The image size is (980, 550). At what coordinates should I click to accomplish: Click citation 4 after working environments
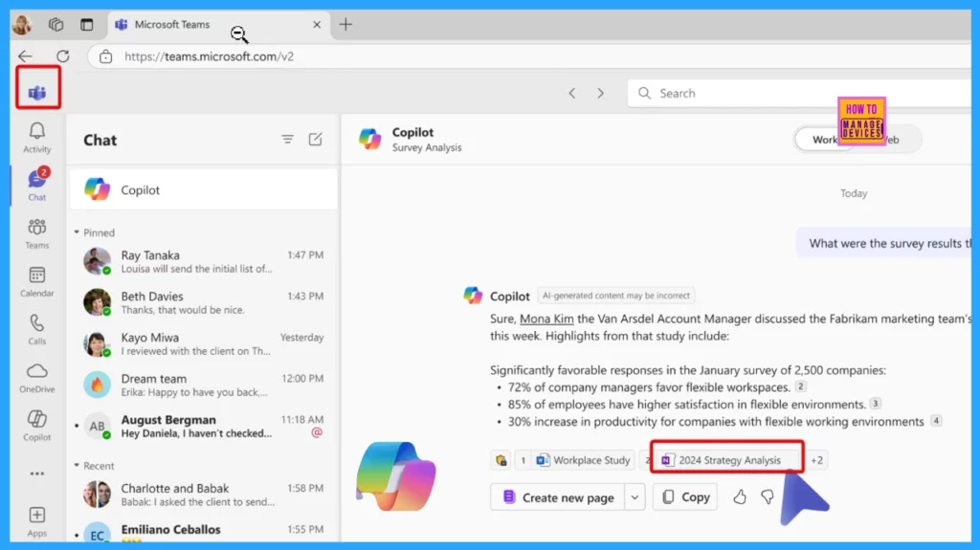pyautogui.click(x=936, y=421)
